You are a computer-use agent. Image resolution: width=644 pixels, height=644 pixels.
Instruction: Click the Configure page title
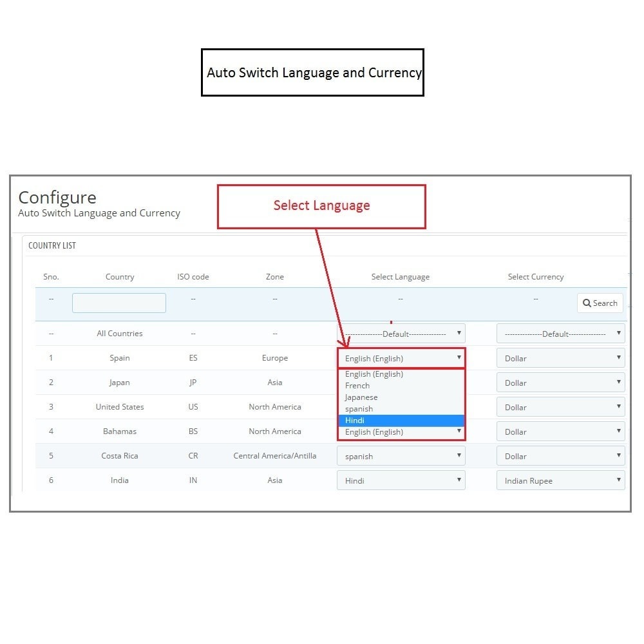tap(57, 198)
